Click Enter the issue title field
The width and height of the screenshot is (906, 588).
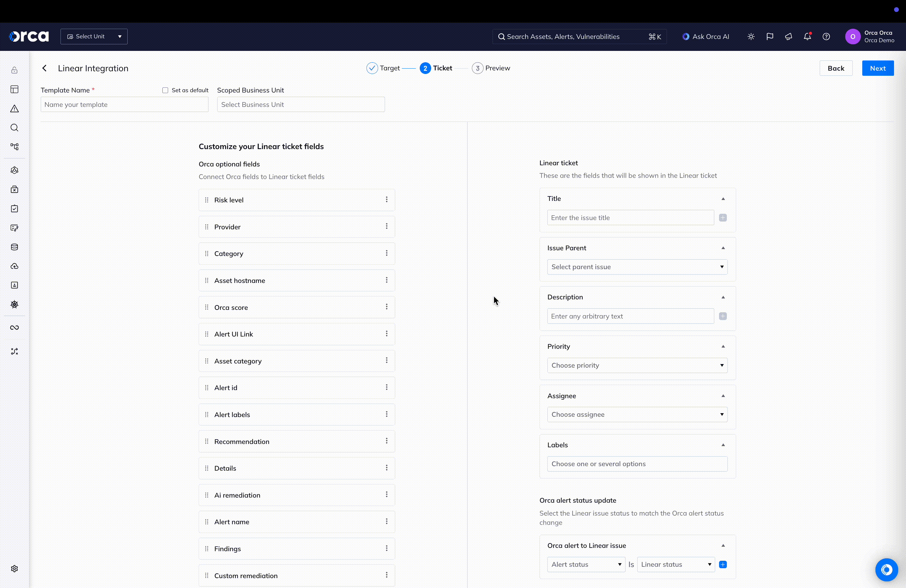(x=630, y=218)
